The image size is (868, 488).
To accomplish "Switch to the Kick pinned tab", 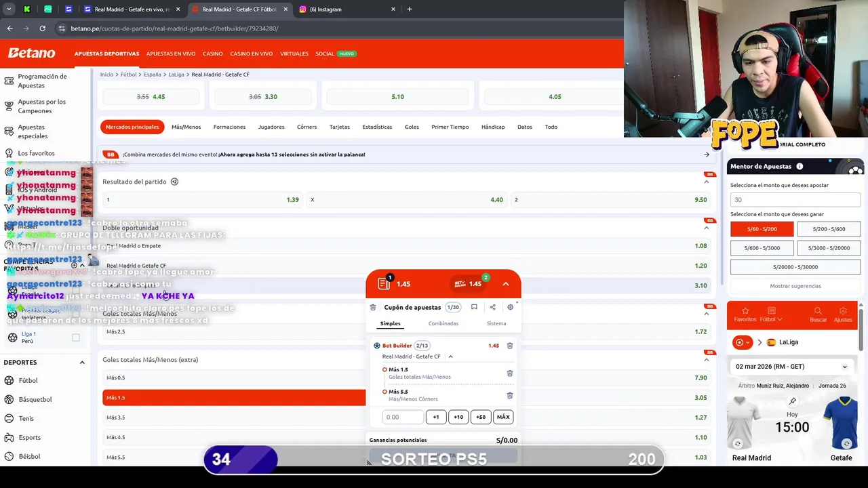I will click(27, 9).
